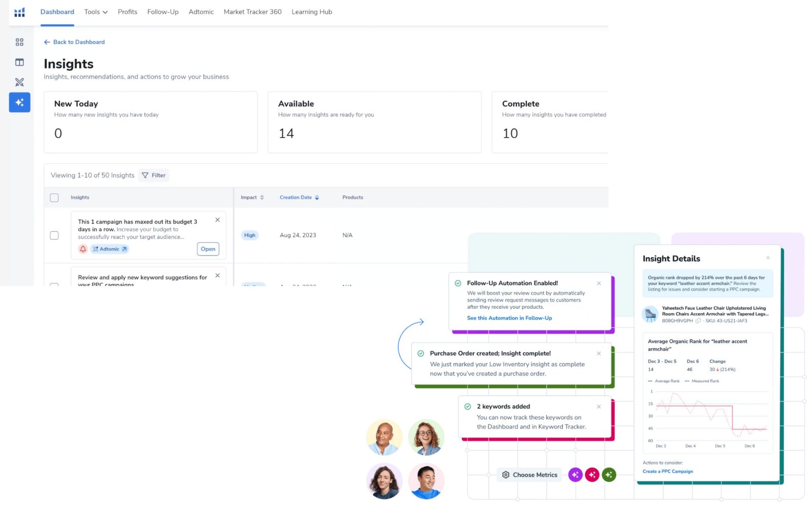Screen dimensions: 812x508
Task: Open the Profits tab
Action: point(127,12)
